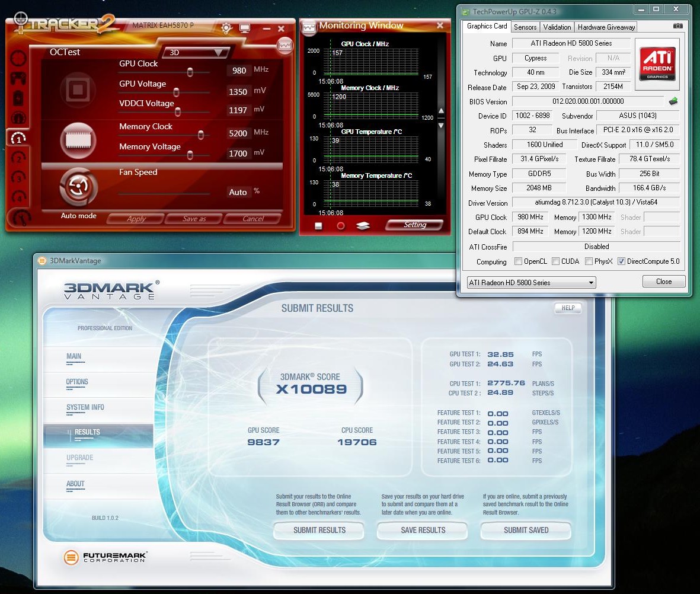Click the 3DMarkVantage title bar icon
Screen dimensions: 700x594
click(42, 261)
